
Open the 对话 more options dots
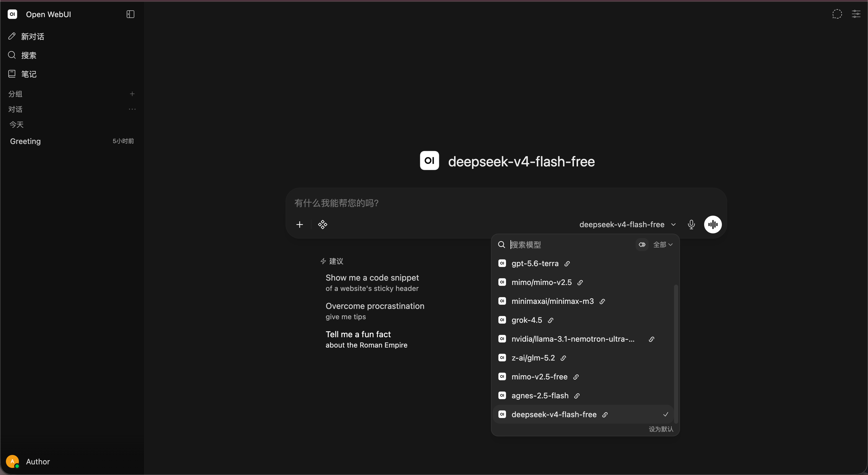132,109
